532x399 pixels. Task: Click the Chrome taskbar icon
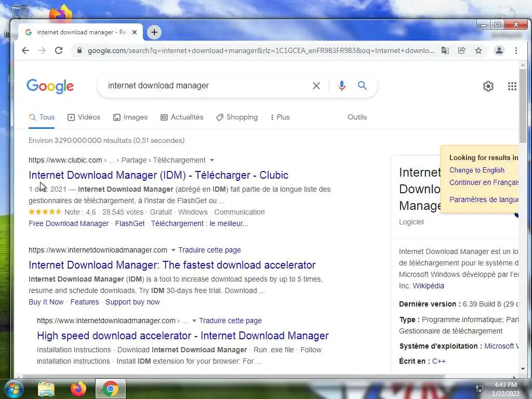111,389
